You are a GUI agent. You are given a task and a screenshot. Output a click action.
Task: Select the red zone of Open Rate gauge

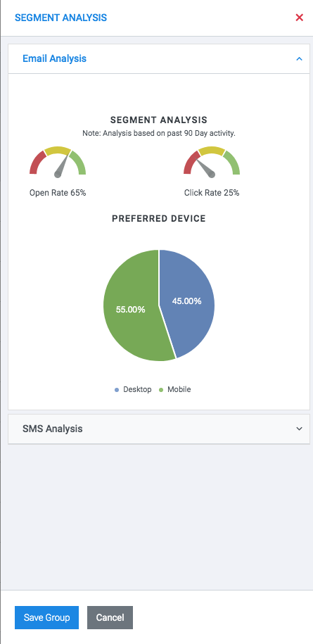(35, 163)
